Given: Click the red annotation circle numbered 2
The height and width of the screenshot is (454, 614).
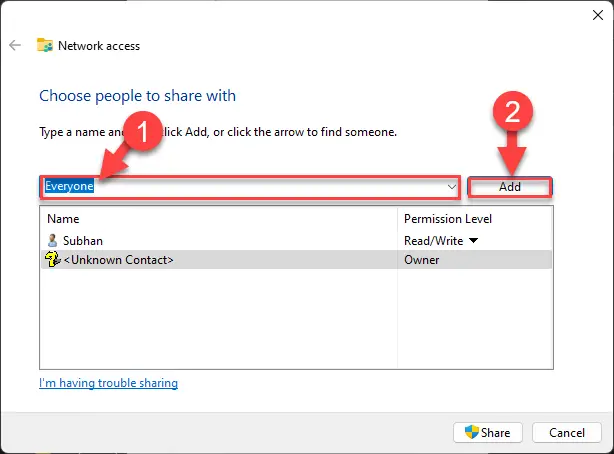Looking at the screenshot, I should coord(510,113).
